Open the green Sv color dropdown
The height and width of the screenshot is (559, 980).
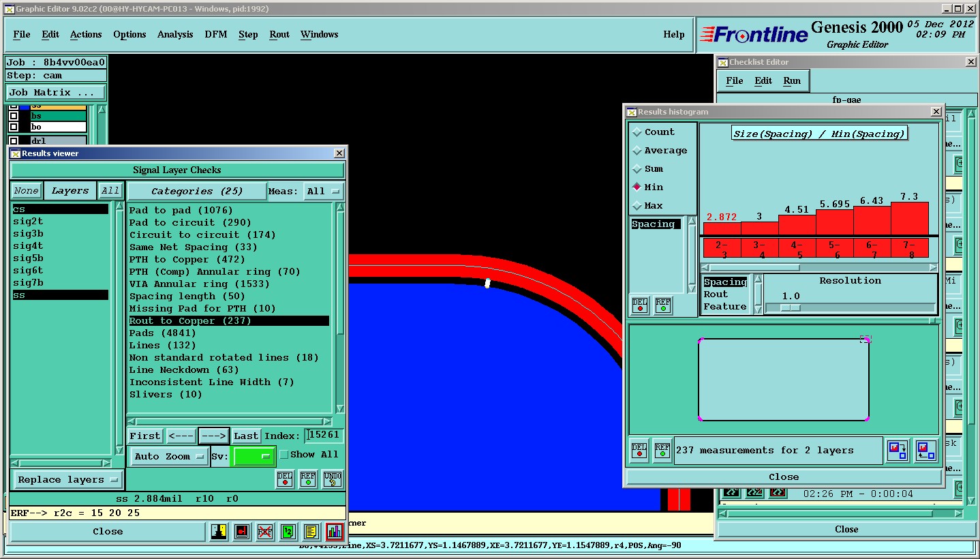click(x=253, y=457)
